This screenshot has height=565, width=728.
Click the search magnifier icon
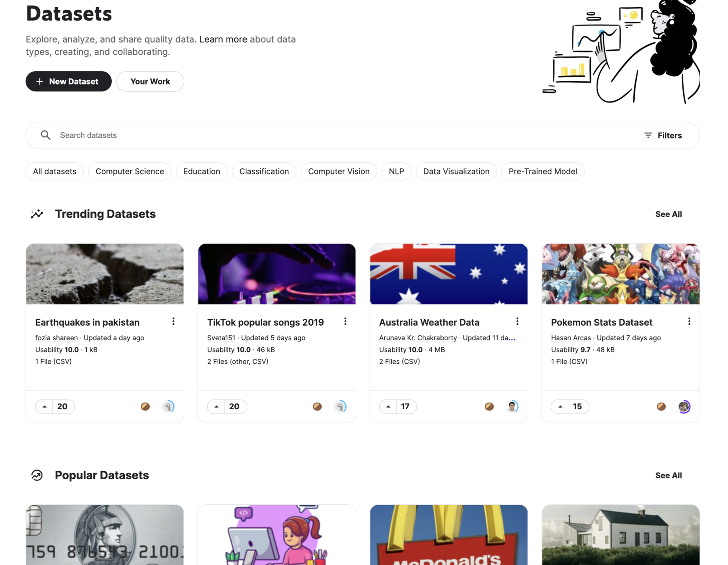click(x=46, y=135)
